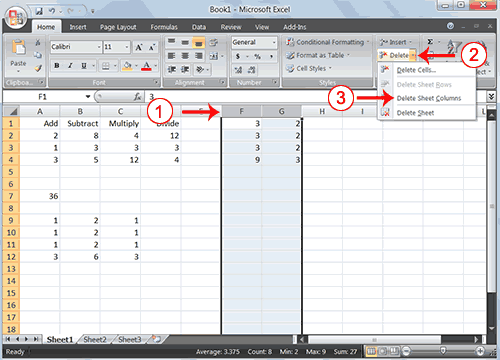Zoom out with minus button
Viewport: 500px width, 360px height.
[x=406, y=351]
